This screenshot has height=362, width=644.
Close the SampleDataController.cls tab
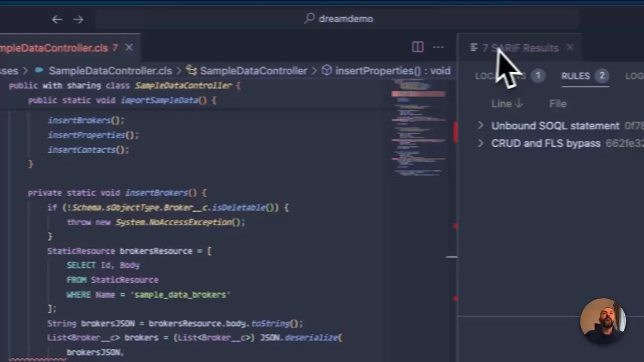pos(129,48)
